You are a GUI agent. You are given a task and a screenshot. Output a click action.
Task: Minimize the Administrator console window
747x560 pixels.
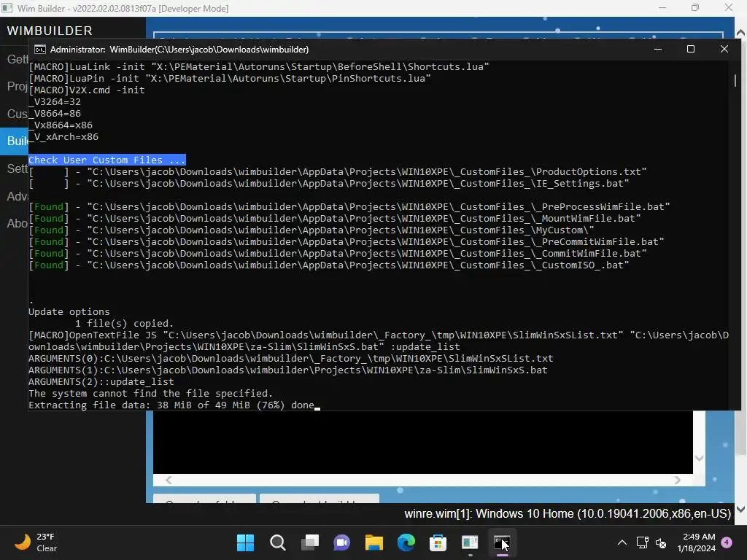(x=658, y=49)
